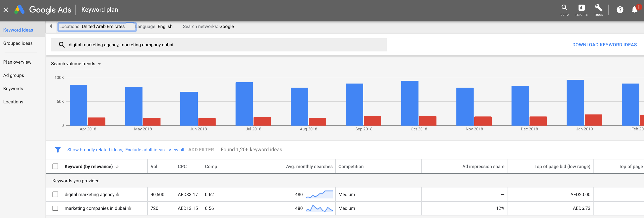Open the Tools wrench icon
The image size is (644, 218).
point(598,10)
